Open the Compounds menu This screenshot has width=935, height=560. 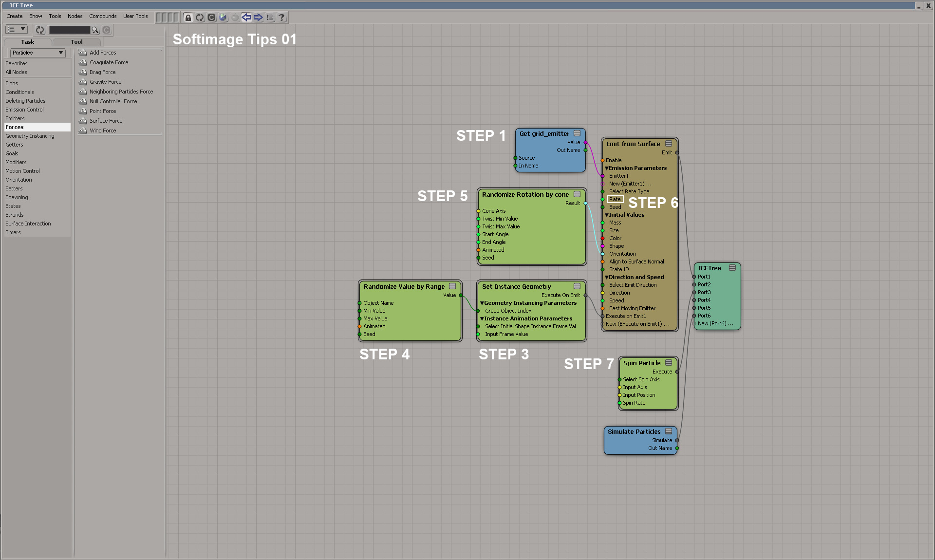(103, 16)
